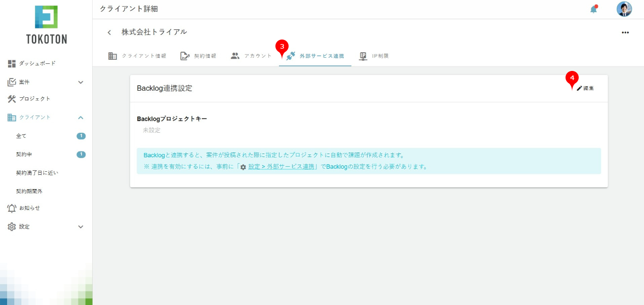This screenshot has height=305, width=644.
Task: Click the お知らせ bell icon in sidebar
Action: 12,208
